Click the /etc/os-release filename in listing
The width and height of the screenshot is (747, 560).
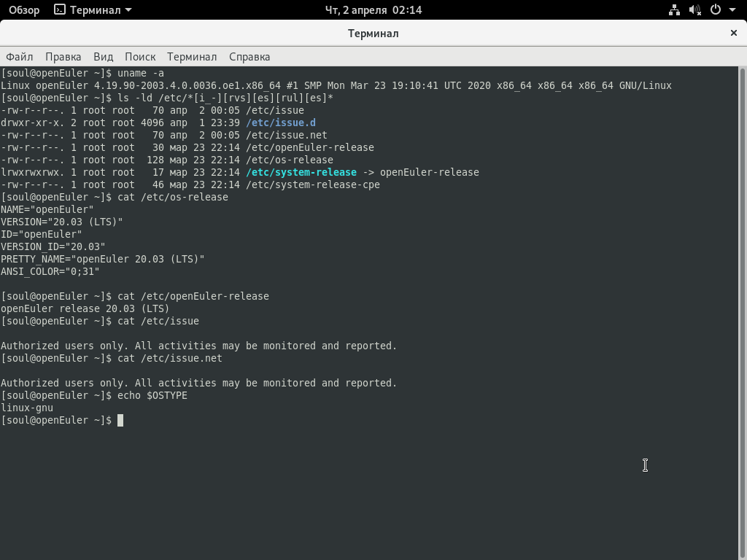290,160
